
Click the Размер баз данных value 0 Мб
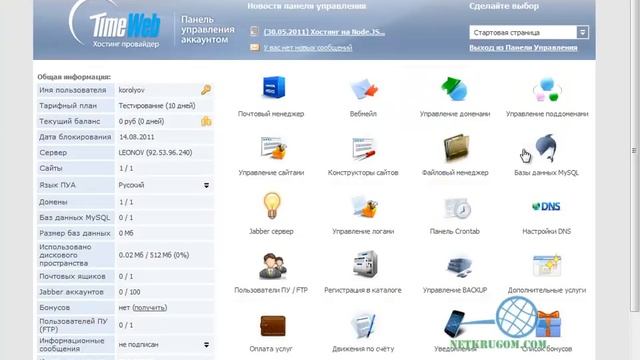coord(126,233)
